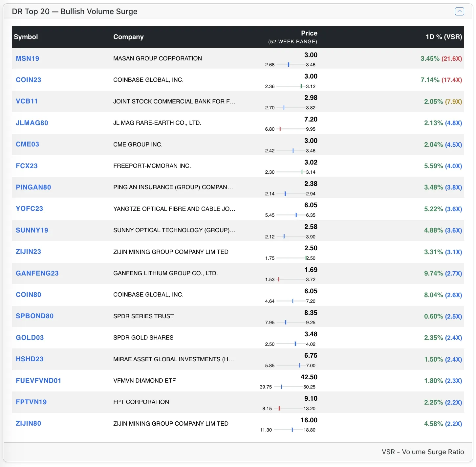
Task: Click the 2.05% (7.9X) value
Action: coord(443,101)
